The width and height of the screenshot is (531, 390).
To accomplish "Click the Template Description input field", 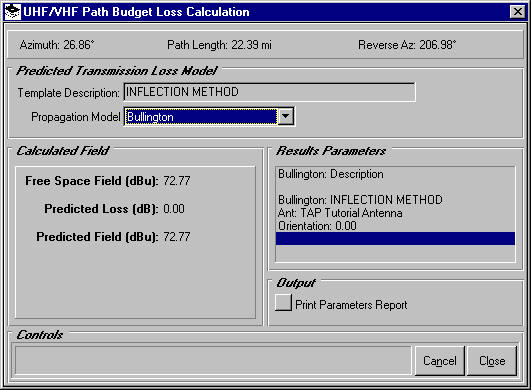I will tap(270, 92).
